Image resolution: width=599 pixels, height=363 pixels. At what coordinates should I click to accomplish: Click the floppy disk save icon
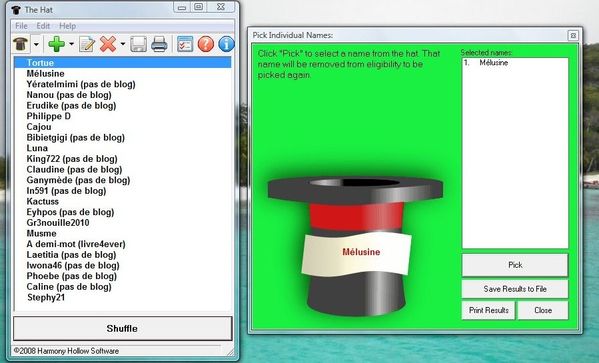138,44
